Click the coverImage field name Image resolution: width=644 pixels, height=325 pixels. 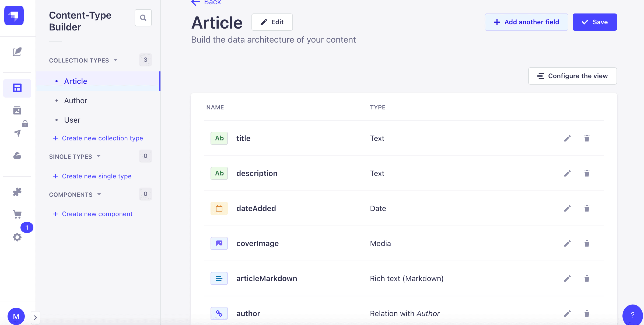(x=257, y=243)
